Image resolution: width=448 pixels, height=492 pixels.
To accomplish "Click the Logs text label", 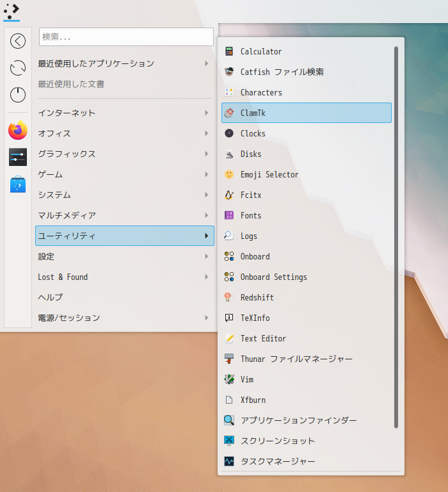I will pos(248,236).
